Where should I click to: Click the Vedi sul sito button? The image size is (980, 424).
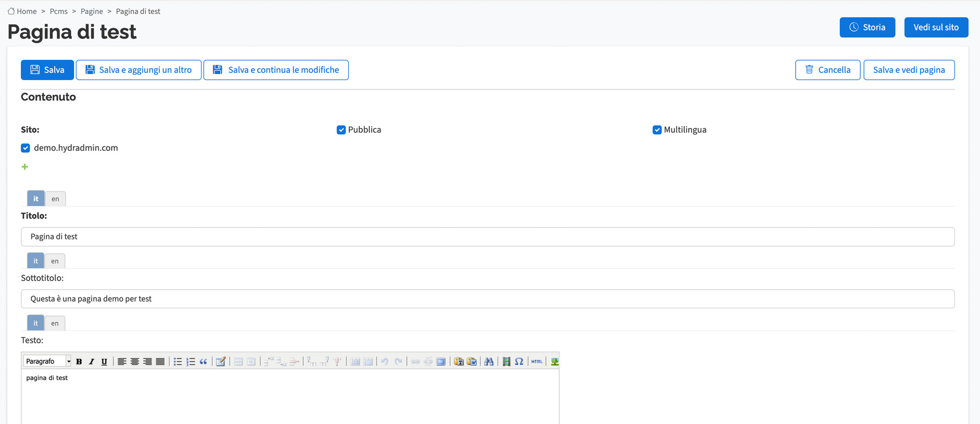point(936,28)
